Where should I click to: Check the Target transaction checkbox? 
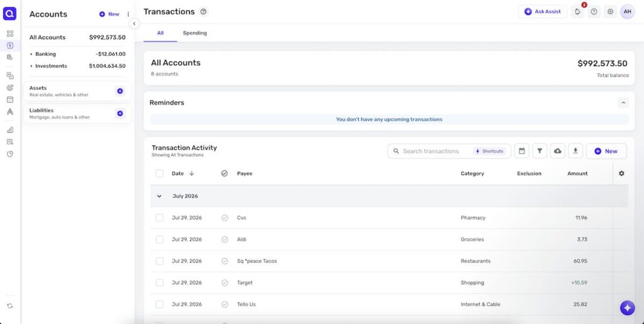(159, 282)
